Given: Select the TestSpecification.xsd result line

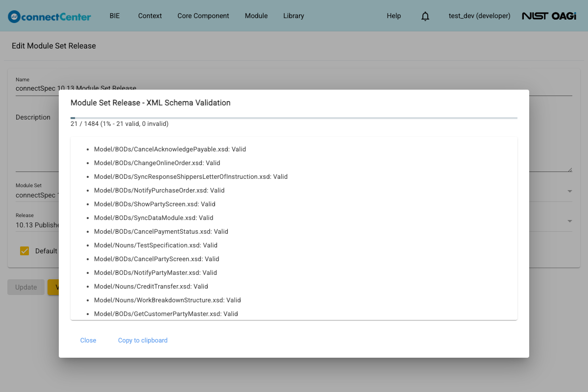Looking at the screenshot, I should pyautogui.click(x=156, y=245).
